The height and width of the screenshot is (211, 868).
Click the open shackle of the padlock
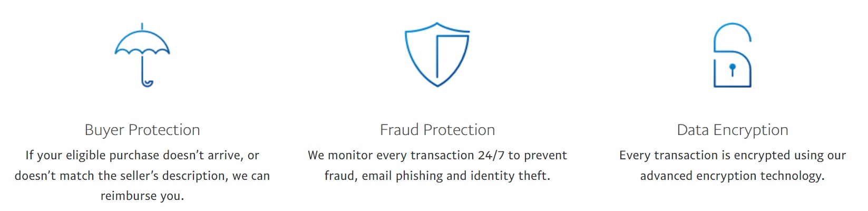click(732, 37)
